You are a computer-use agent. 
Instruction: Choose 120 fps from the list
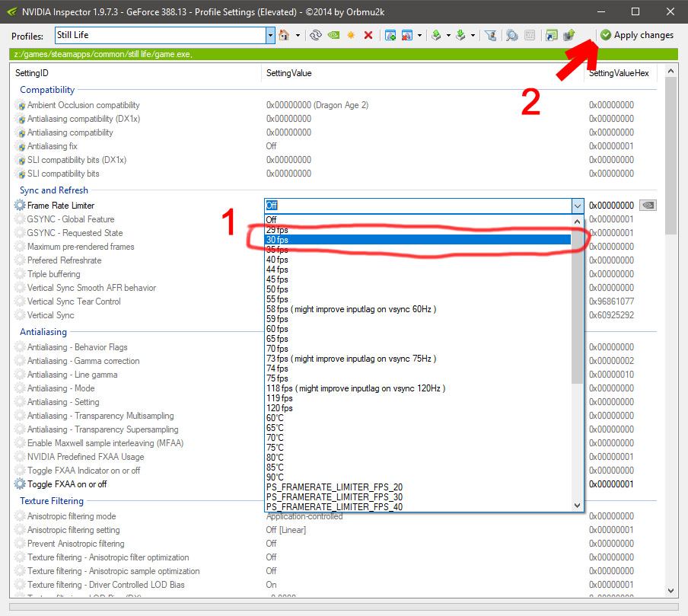tap(419, 408)
